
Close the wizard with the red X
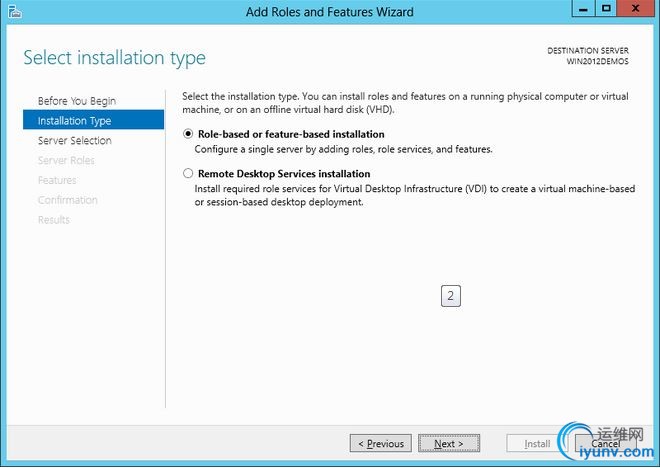(x=635, y=9)
